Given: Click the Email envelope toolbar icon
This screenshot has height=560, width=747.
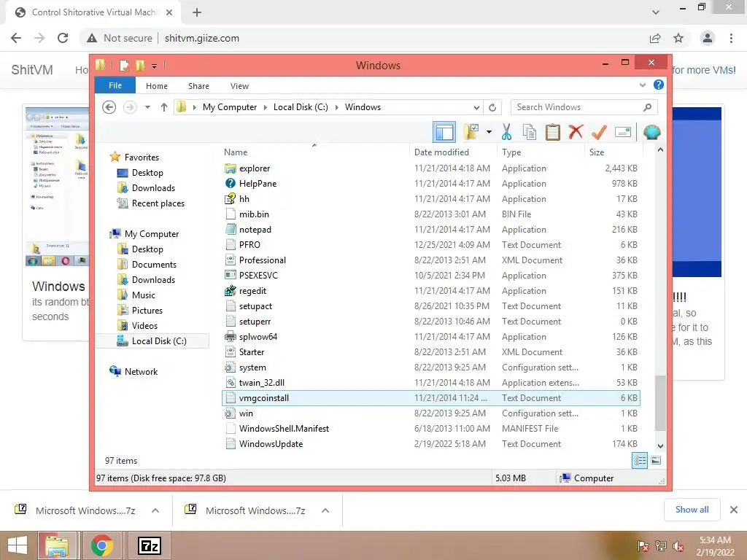Looking at the screenshot, I should click(x=623, y=132).
